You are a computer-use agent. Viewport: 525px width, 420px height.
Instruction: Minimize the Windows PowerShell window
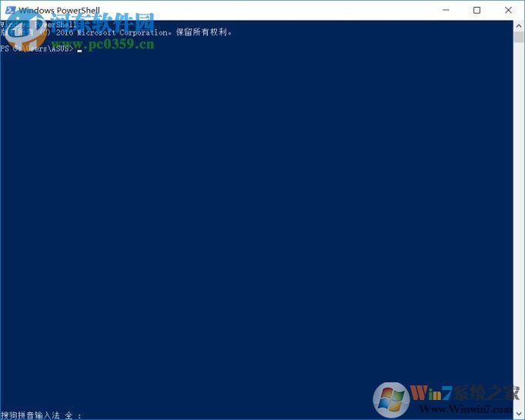[x=446, y=10]
